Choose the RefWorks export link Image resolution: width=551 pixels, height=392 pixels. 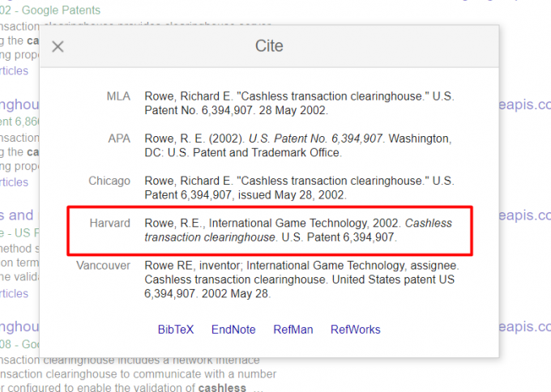point(355,330)
